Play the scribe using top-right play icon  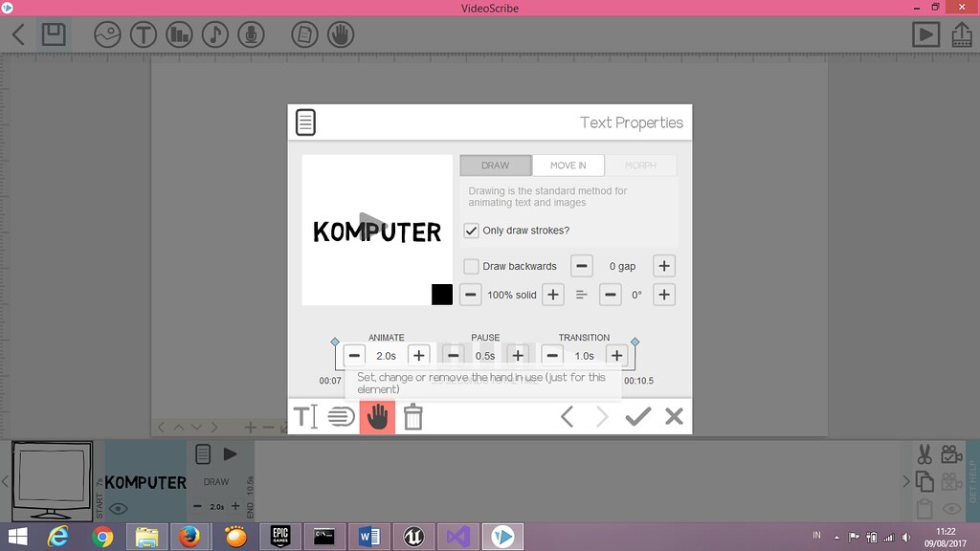click(925, 34)
